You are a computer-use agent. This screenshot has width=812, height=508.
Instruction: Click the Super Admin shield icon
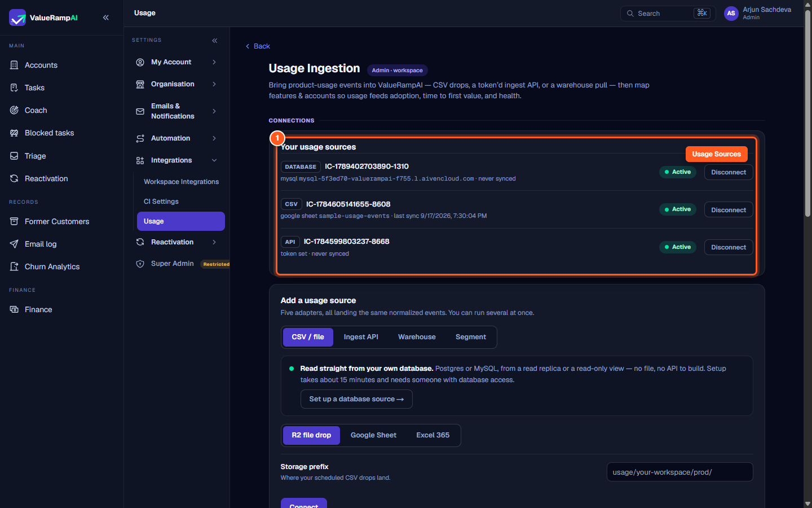click(140, 264)
